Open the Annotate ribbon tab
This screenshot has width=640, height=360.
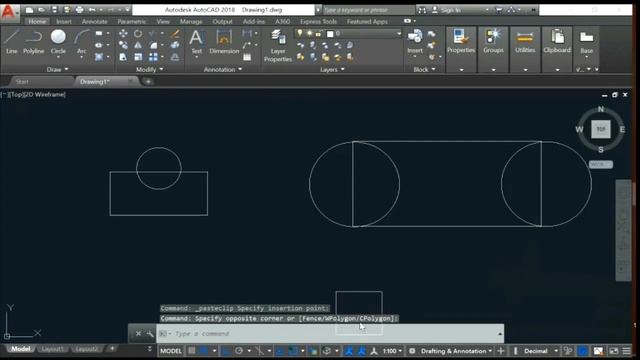(94, 21)
